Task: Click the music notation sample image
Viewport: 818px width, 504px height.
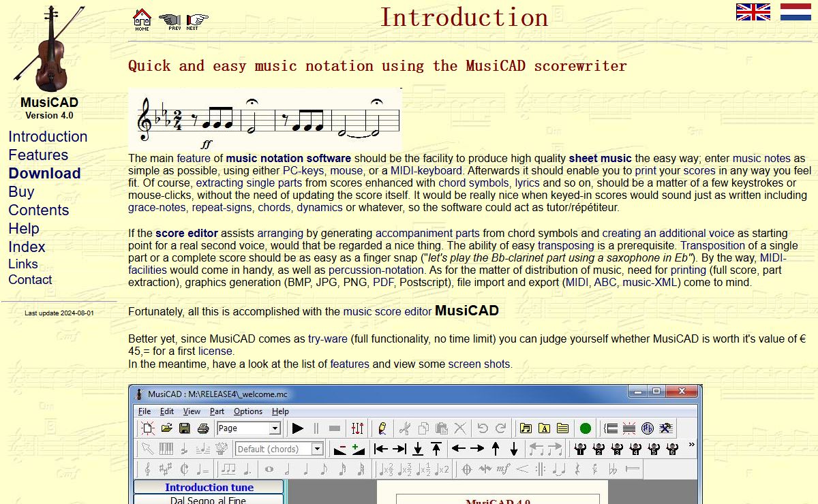Action: coord(265,119)
